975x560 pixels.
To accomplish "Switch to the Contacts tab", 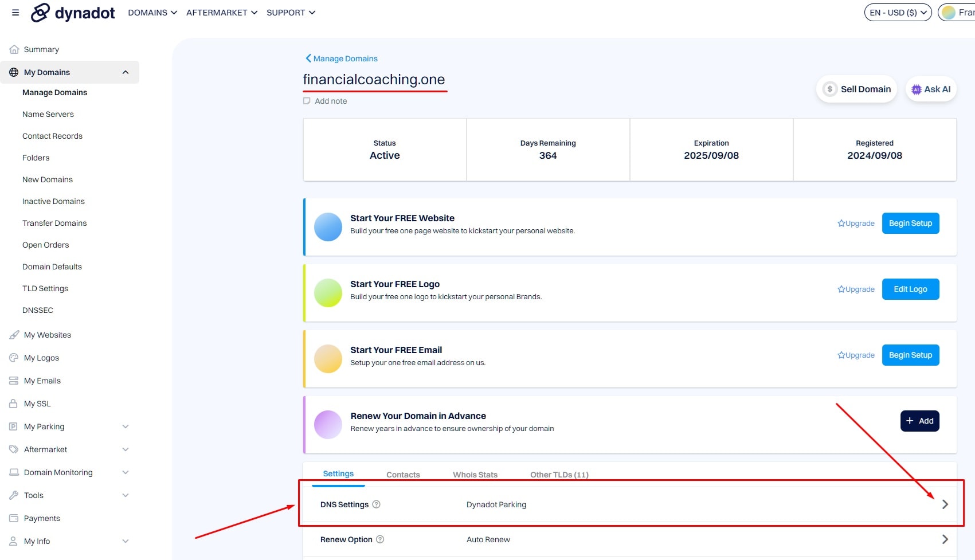I will click(x=403, y=475).
